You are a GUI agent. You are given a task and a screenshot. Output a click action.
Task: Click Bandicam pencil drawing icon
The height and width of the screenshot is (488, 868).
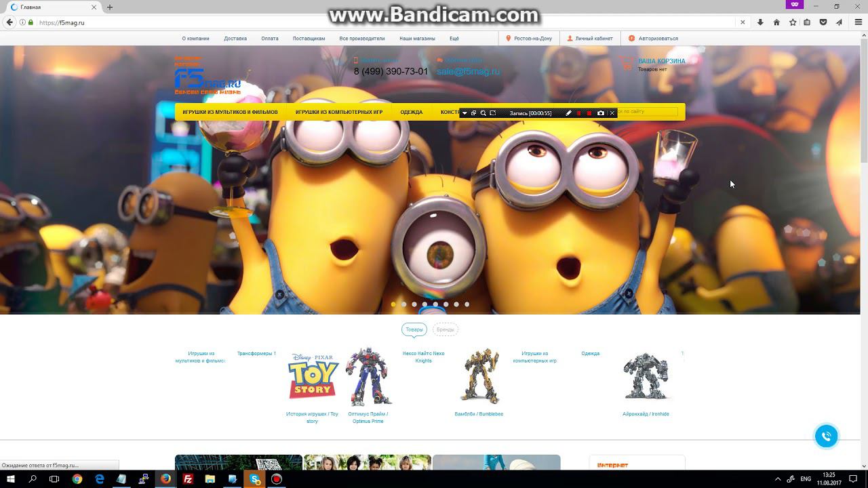[568, 113]
